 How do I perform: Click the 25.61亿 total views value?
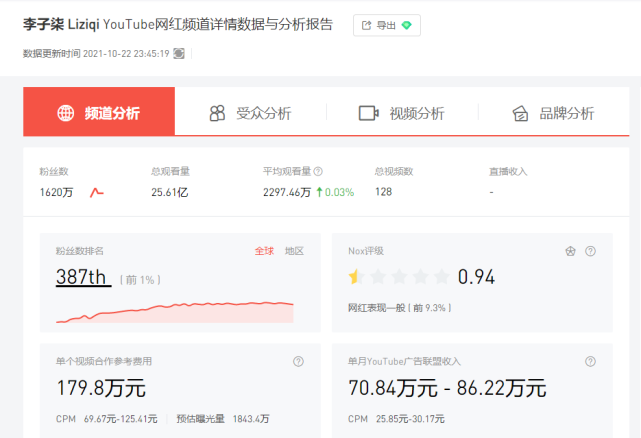[170, 192]
